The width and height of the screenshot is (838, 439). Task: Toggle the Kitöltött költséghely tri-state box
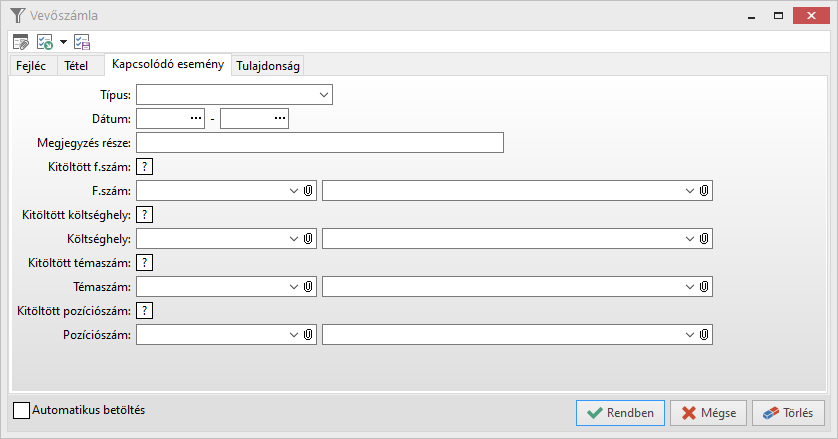coord(145,215)
